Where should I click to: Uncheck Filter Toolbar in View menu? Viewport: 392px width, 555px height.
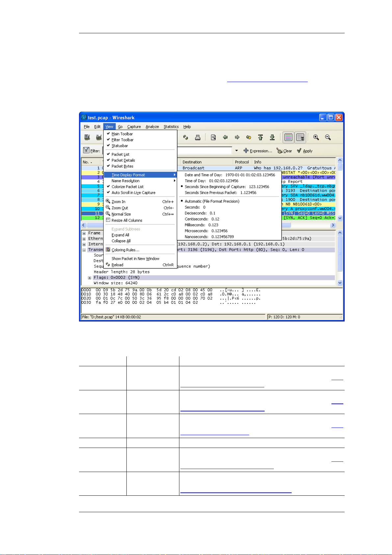pyautogui.click(x=140, y=140)
